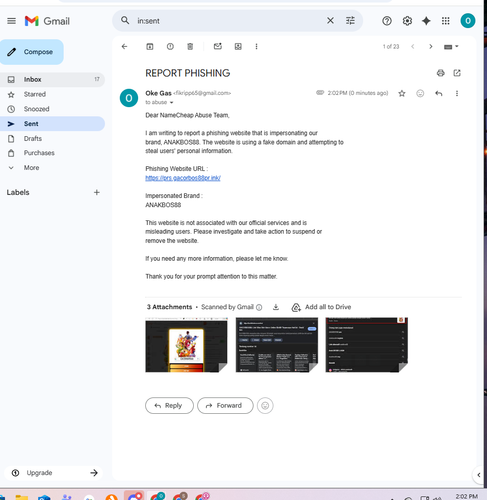Click the taskbar clock 2:02 PM

[x=466, y=496]
